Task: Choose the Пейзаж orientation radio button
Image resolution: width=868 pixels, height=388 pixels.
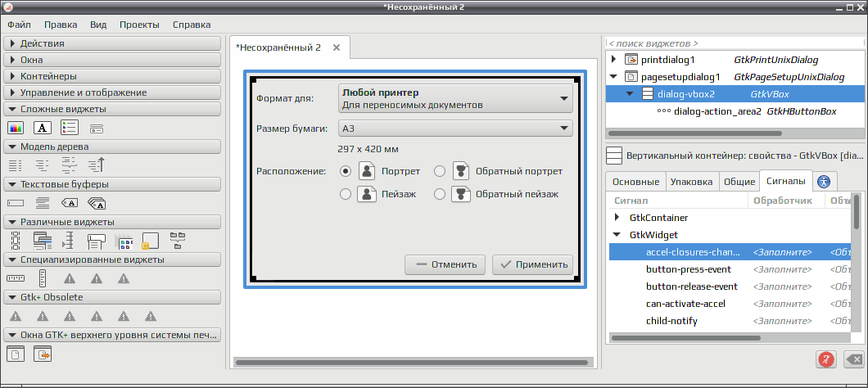Action: pyautogui.click(x=346, y=194)
